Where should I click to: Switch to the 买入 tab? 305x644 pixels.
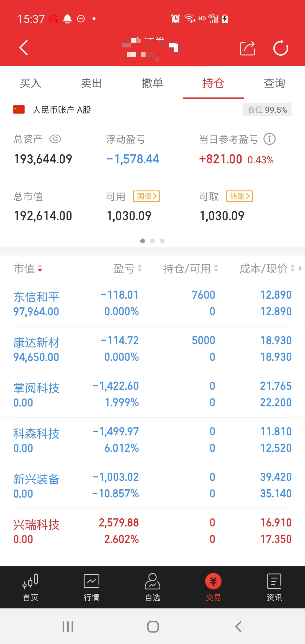(x=30, y=83)
